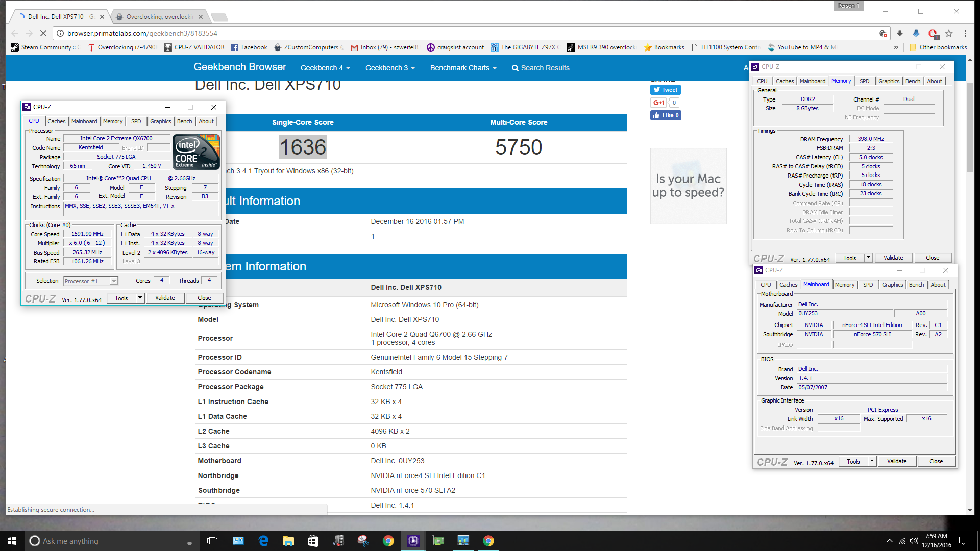Launch Microsoft Edge from the taskbar
Image resolution: width=980 pixels, height=551 pixels.
click(263, 541)
